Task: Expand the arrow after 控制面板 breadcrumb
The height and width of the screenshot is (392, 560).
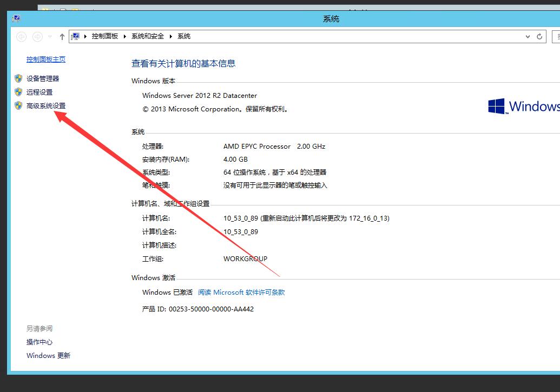Action: pos(125,36)
